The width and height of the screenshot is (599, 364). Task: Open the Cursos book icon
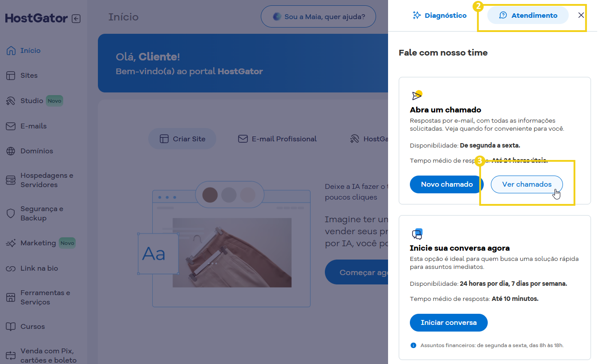[x=11, y=327]
